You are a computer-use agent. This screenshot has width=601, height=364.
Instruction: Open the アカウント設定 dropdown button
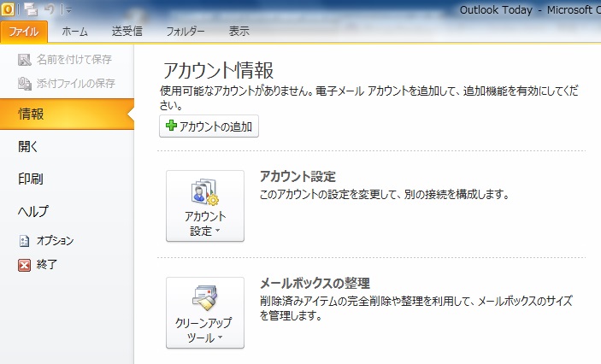coord(205,206)
